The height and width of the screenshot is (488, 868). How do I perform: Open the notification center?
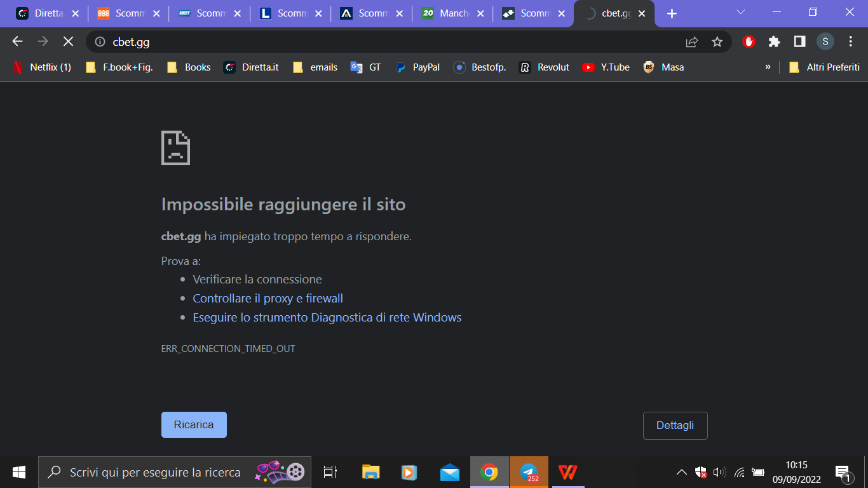point(843,472)
